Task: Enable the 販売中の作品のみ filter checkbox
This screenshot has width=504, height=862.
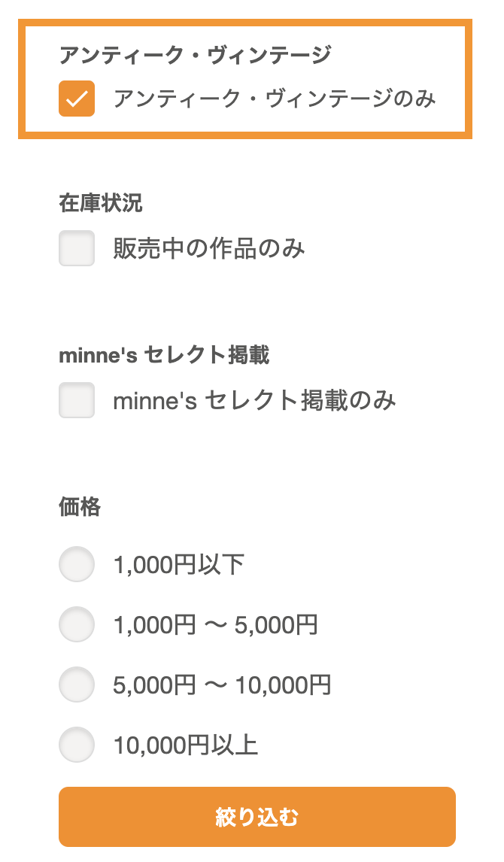Action: pos(76,249)
